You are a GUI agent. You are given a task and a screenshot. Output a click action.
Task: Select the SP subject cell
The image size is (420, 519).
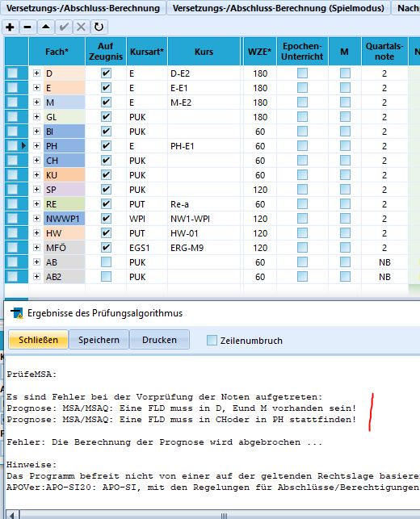coord(65,190)
